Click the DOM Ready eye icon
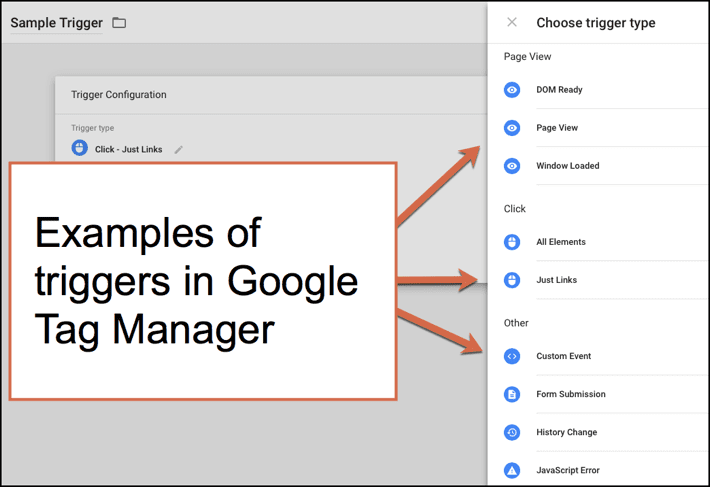Screen dimensions: 710x487 pyautogui.click(x=512, y=90)
